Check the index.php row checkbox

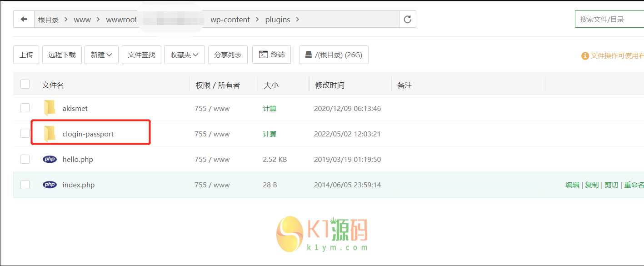pos(25,184)
